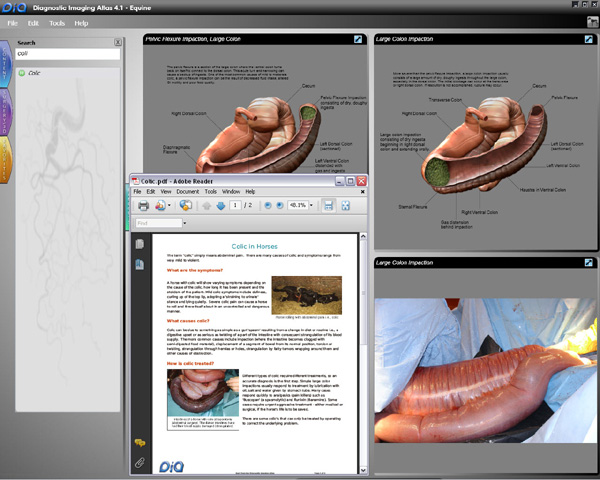The height and width of the screenshot is (480, 600).
Task: Expand the Find options dropdown arrow
Action: click(x=184, y=223)
